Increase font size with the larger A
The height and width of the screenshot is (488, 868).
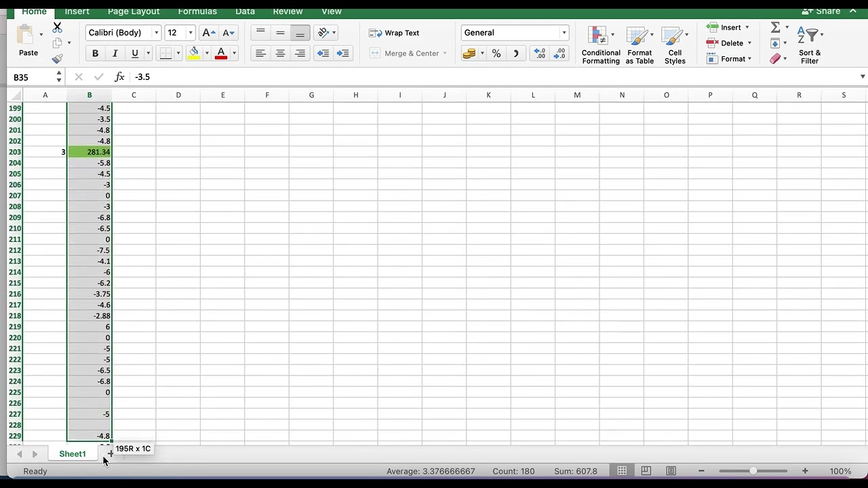(209, 33)
